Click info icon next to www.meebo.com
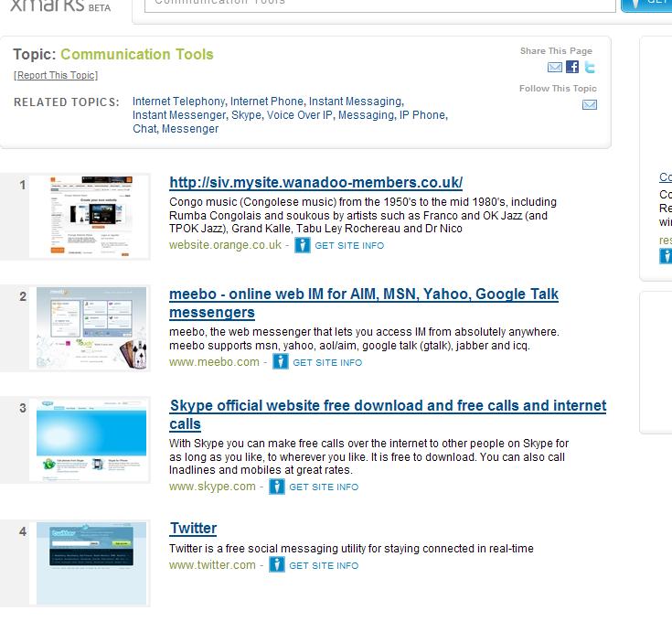Screen dimensions: 672x621 point(281,362)
